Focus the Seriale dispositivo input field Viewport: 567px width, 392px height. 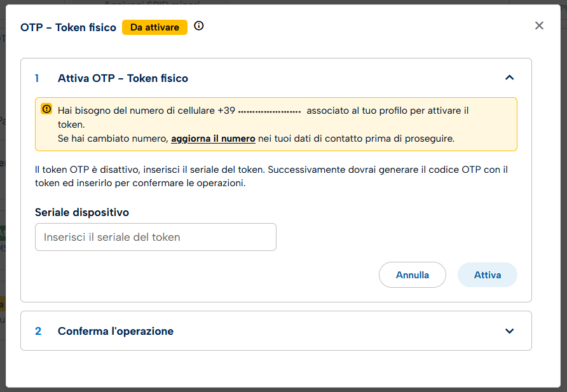pos(156,237)
